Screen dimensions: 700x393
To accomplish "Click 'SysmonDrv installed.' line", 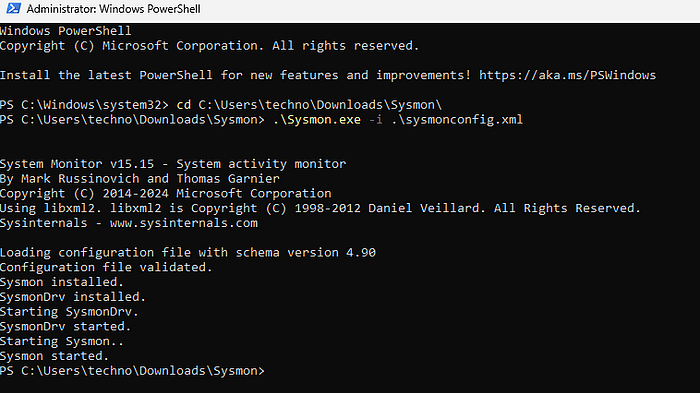I will click(73, 297).
